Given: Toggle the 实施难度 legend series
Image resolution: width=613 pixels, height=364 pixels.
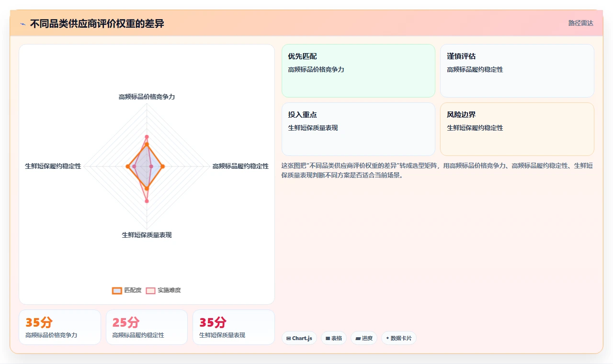Looking at the screenshot, I should 163,290.
